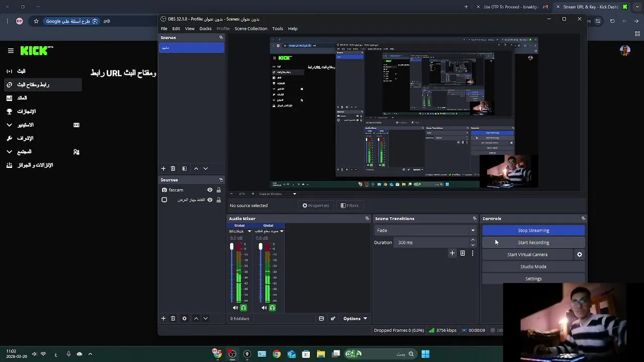Toggle visibility of fascam source
644x362 pixels.
click(x=210, y=190)
